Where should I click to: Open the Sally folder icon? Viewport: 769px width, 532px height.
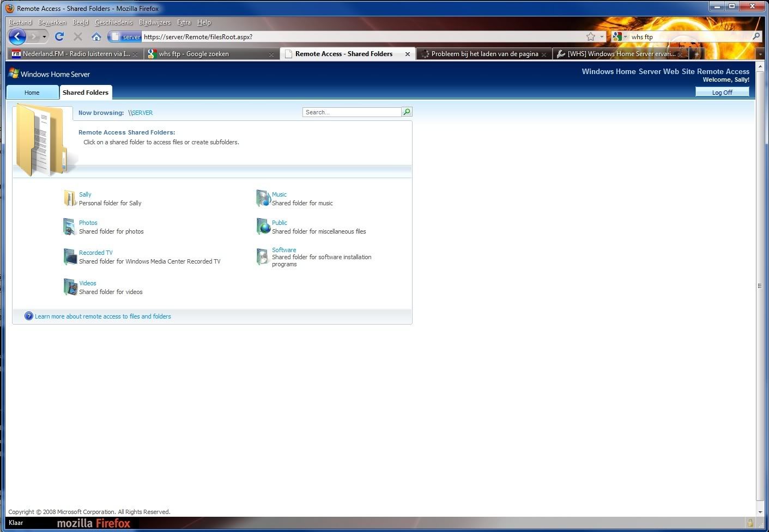pos(70,198)
